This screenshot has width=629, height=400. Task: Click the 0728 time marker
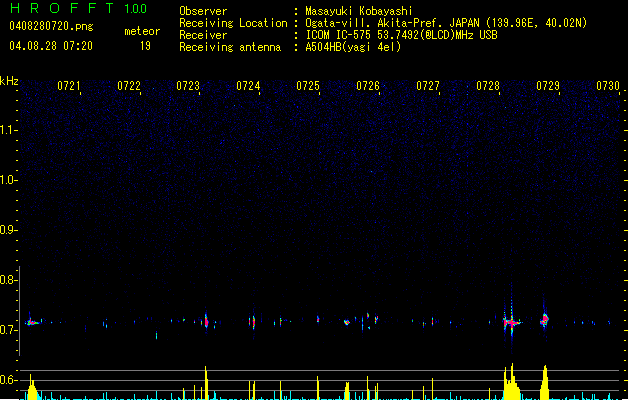tap(488, 86)
